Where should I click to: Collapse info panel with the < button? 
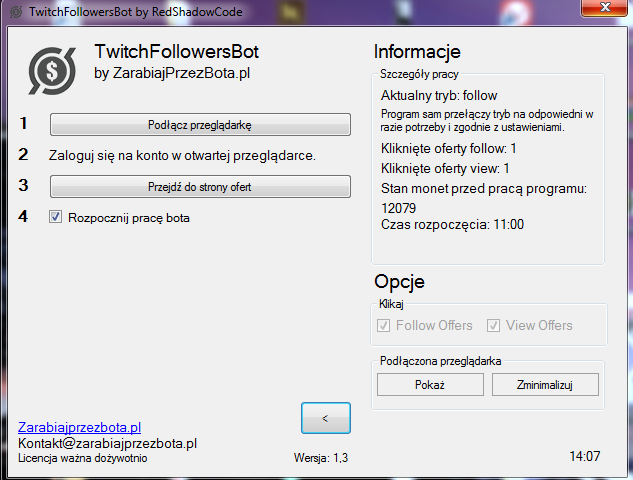click(x=326, y=418)
